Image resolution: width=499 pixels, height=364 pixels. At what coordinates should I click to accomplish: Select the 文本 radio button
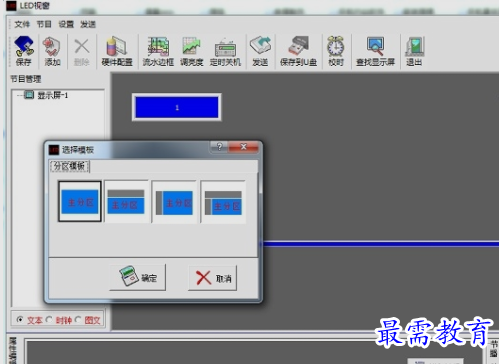point(20,320)
